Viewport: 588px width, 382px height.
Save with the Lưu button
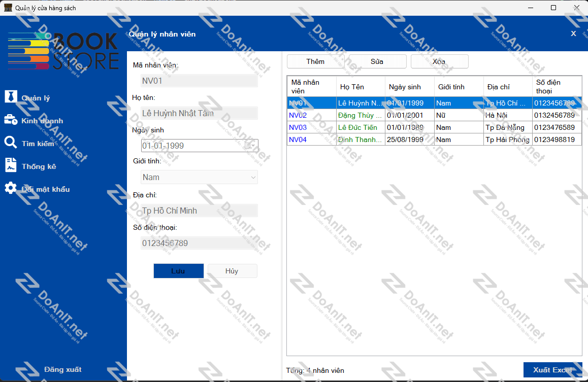point(179,271)
